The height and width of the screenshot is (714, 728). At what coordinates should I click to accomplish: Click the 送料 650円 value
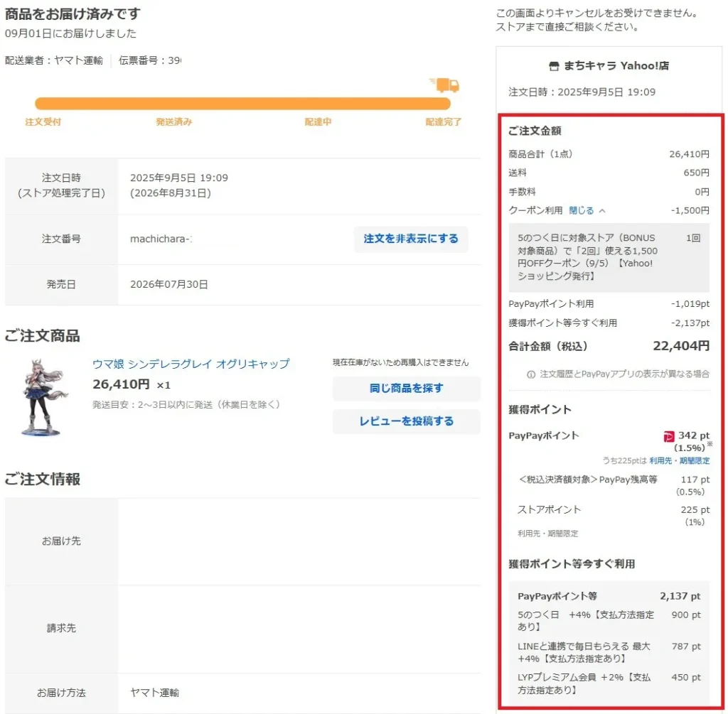click(x=697, y=173)
